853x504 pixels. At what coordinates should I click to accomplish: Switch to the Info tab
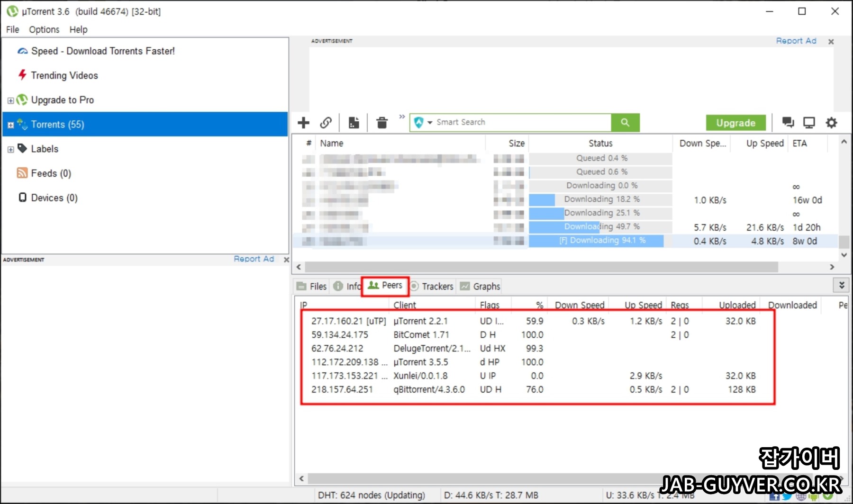347,286
